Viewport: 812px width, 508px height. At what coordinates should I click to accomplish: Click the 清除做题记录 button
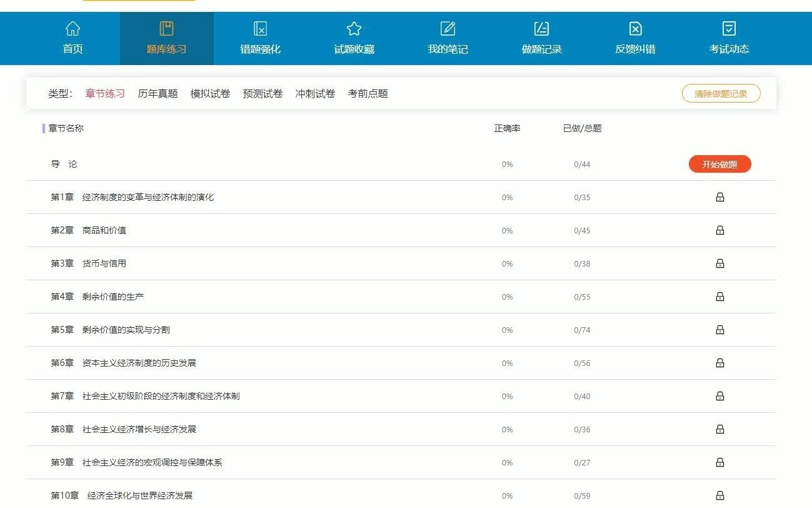(x=721, y=94)
